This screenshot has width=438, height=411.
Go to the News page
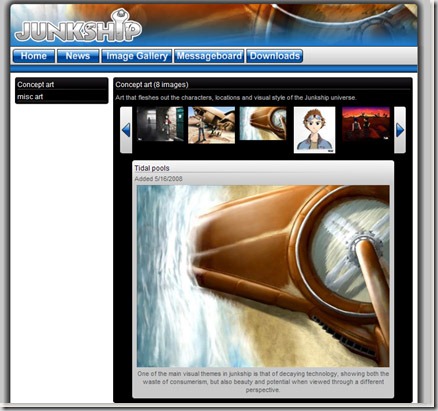[78, 56]
